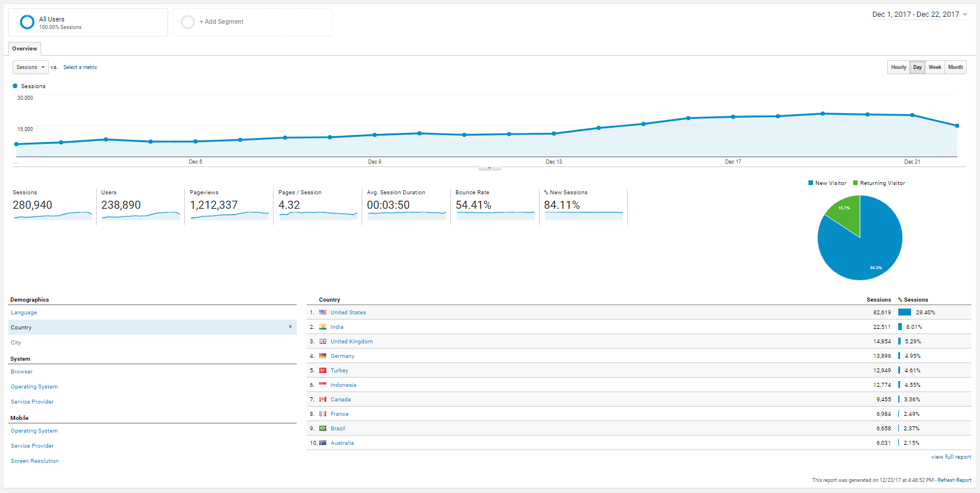Image resolution: width=980 pixels, height=493 pixels.
Task: Select the Overview tab
Action: tap(24, 49)
